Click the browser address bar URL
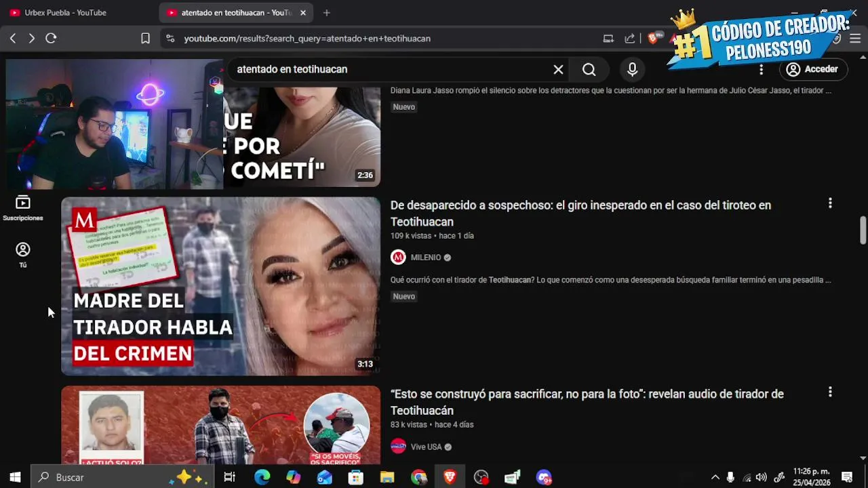 tap(307, 39)
